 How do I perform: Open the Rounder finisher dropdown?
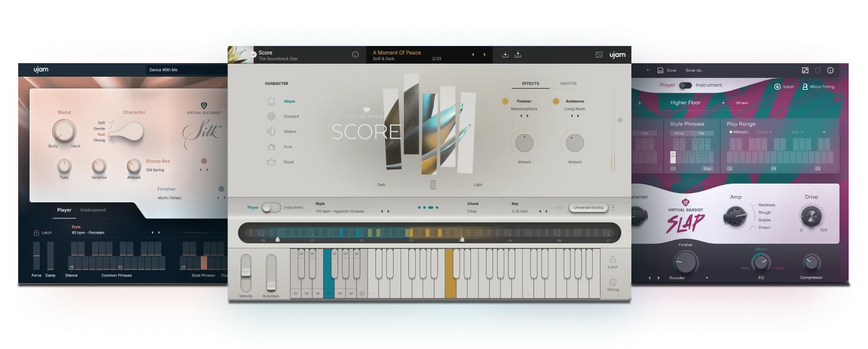pyautogui.click(x=707, y=278)
